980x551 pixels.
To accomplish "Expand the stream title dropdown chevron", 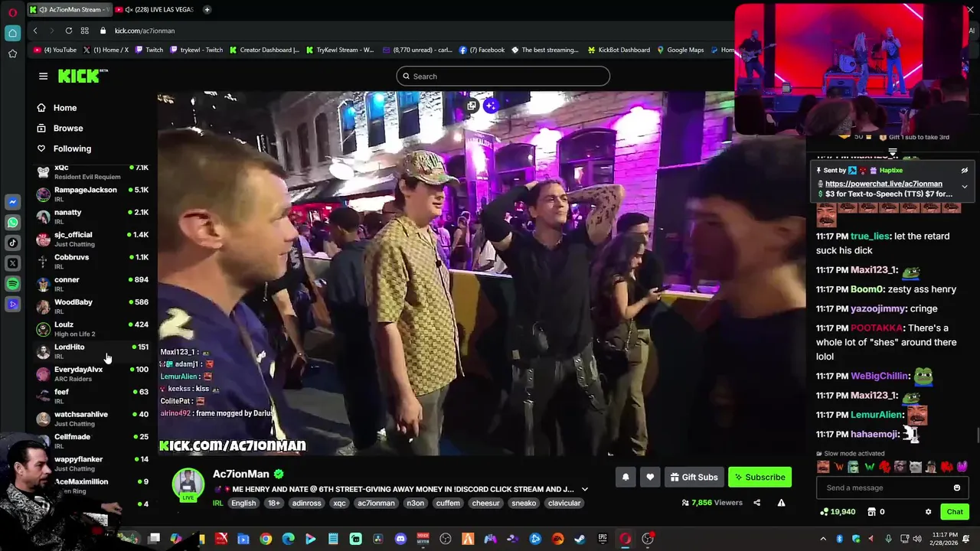I will tap(585, 489).
